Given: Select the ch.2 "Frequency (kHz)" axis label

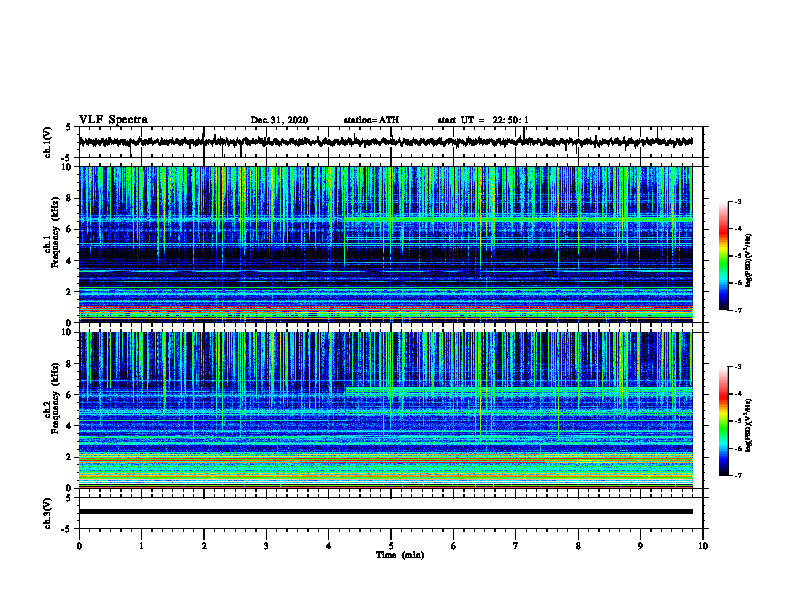Looking at the screenshot, I should coord(55,398).
